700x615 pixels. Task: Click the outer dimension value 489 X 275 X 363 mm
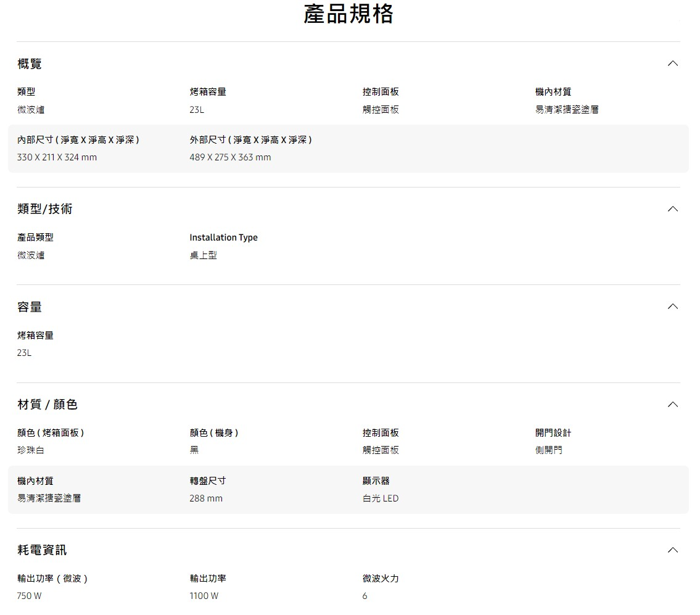230,157
